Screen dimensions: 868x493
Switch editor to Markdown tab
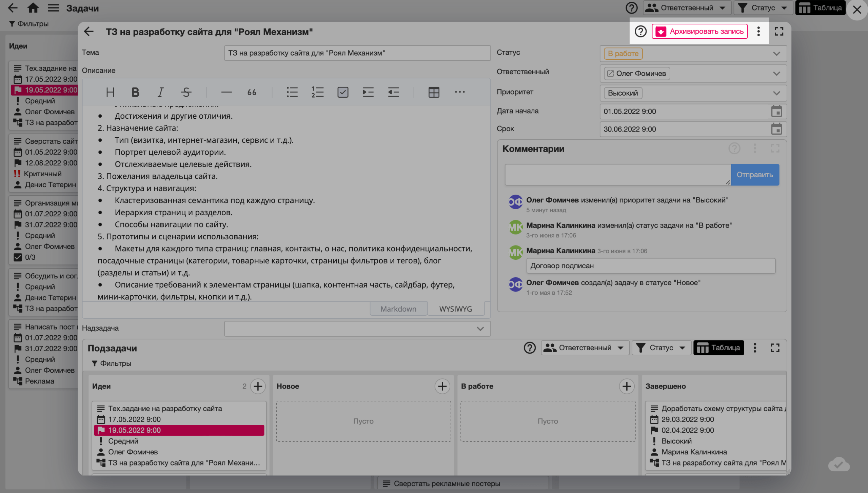pos(398,309)
